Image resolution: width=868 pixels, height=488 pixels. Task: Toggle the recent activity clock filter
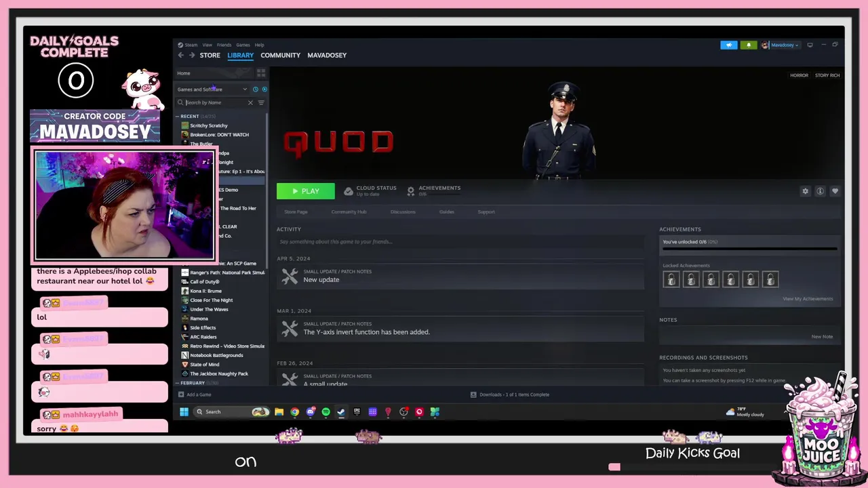pyautogui.click(x=256, y=89)
